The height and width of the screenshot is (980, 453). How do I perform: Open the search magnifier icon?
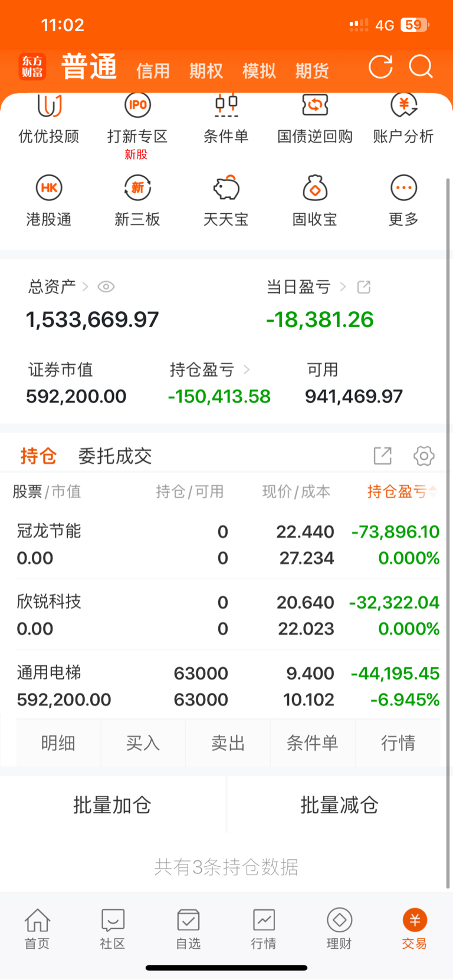point(421,67)
